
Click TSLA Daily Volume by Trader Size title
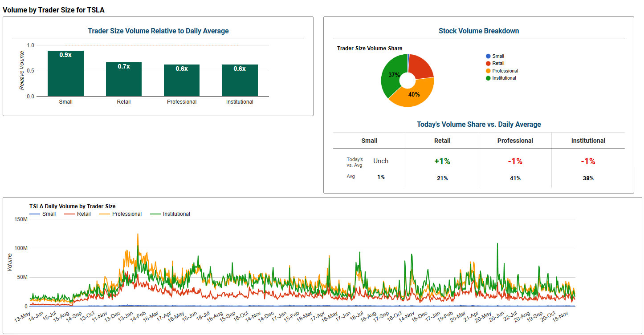(73, 206)
